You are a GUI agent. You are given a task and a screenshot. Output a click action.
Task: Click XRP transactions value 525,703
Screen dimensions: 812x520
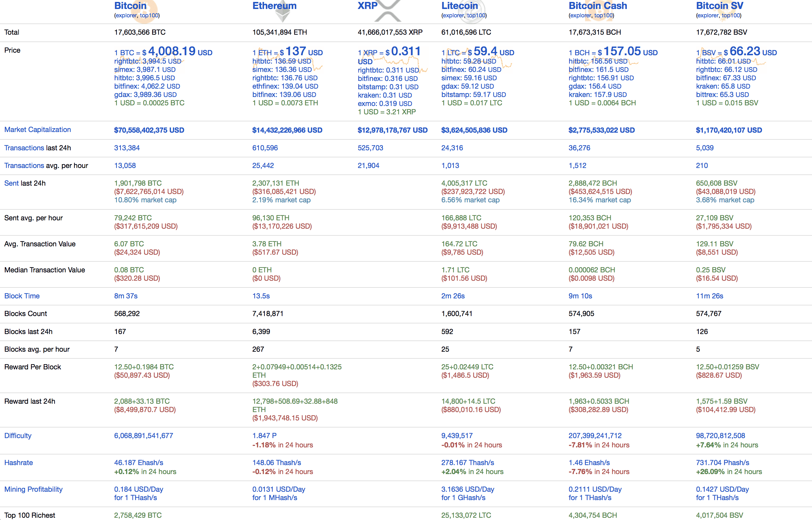[x=370, y=148]
